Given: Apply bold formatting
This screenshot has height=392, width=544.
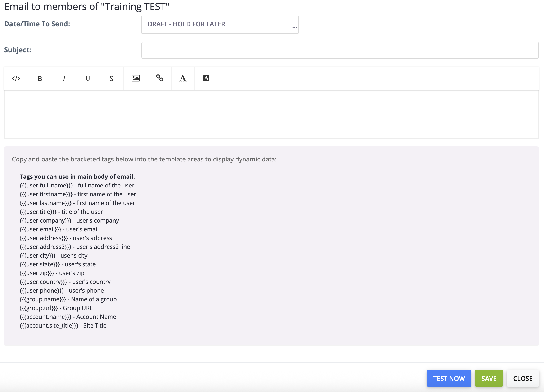Looking at the screenshot, I should tap(40, 78).
